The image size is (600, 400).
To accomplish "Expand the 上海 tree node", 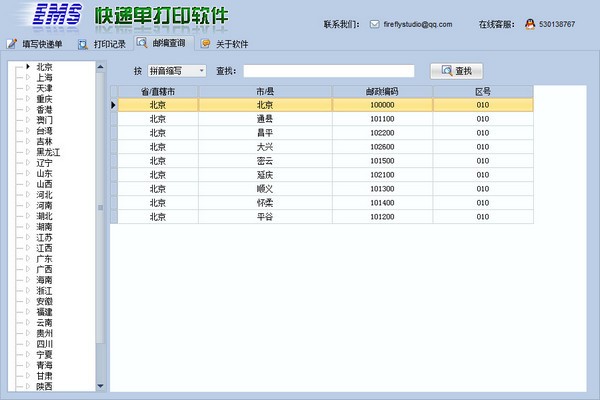I will click(x=29, y=77).
